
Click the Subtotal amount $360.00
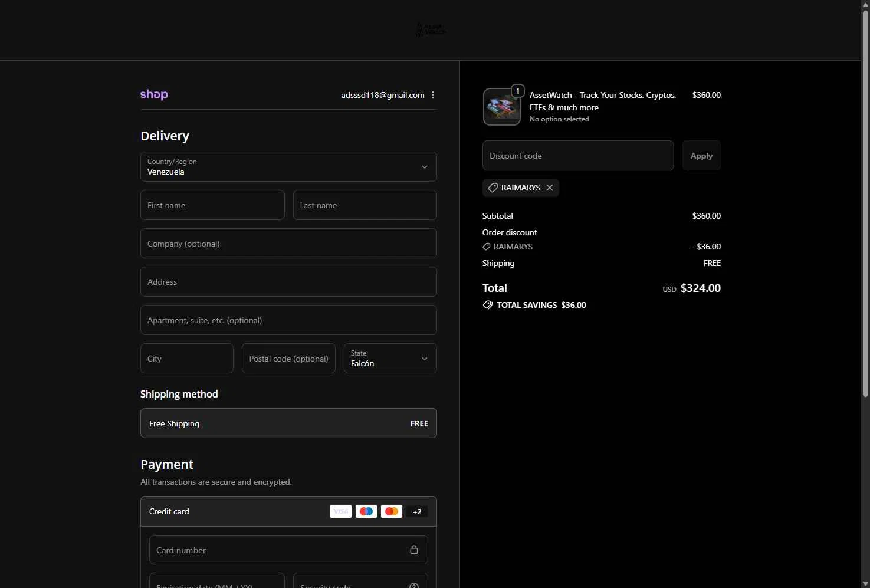coord(707,216)
